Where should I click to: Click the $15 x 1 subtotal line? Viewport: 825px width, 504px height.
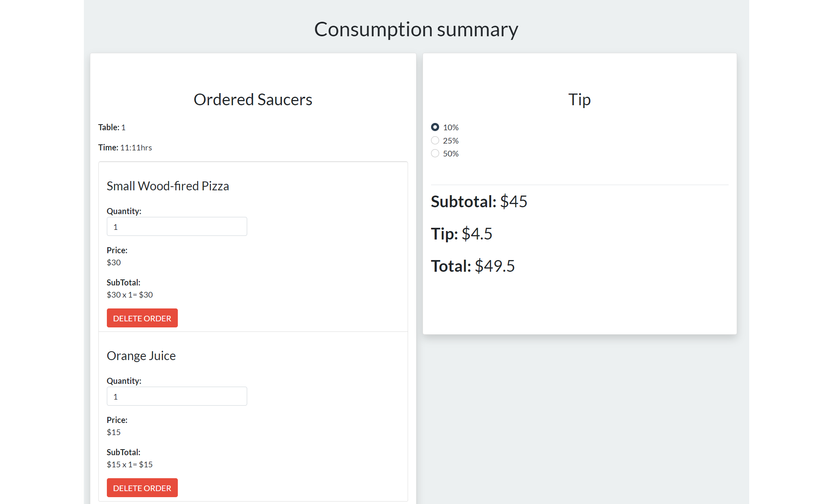click(x=129, y=464)
